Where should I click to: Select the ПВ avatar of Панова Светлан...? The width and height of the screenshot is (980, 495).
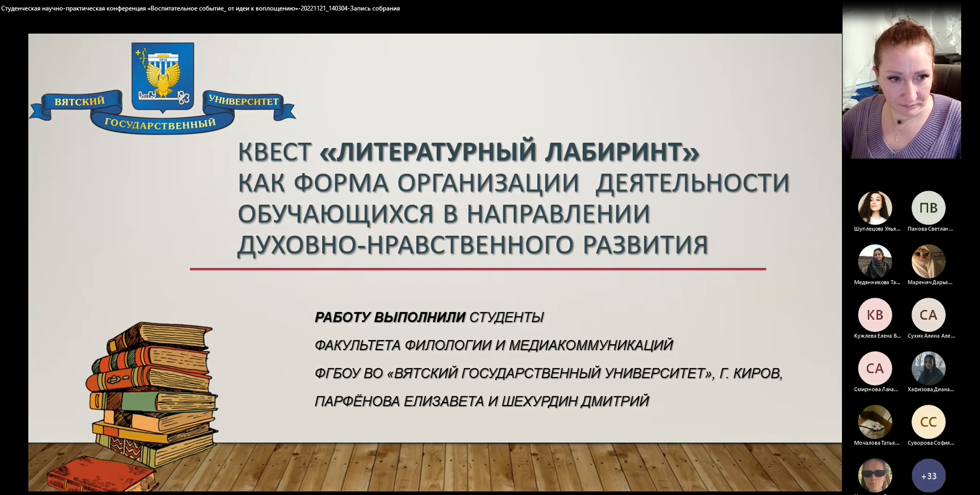929,208
